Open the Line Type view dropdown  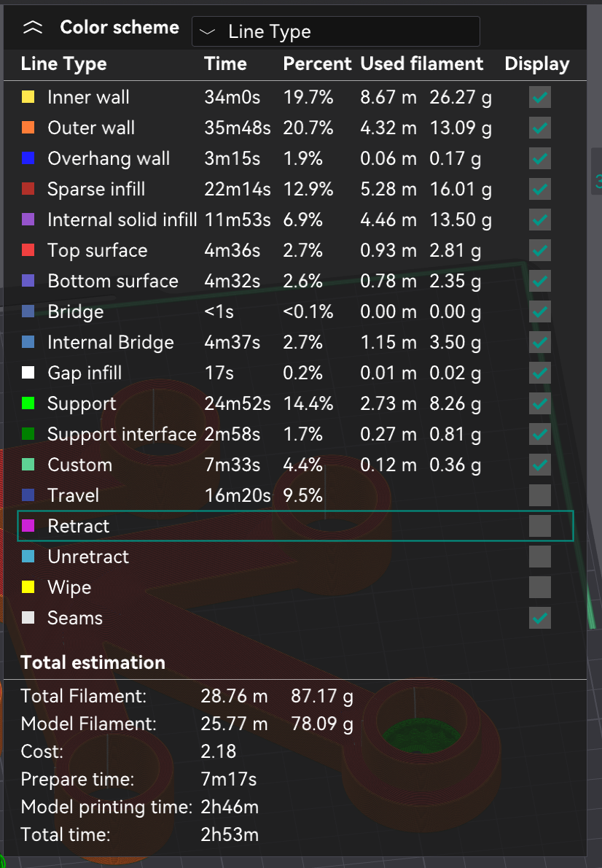click(335, 31)
